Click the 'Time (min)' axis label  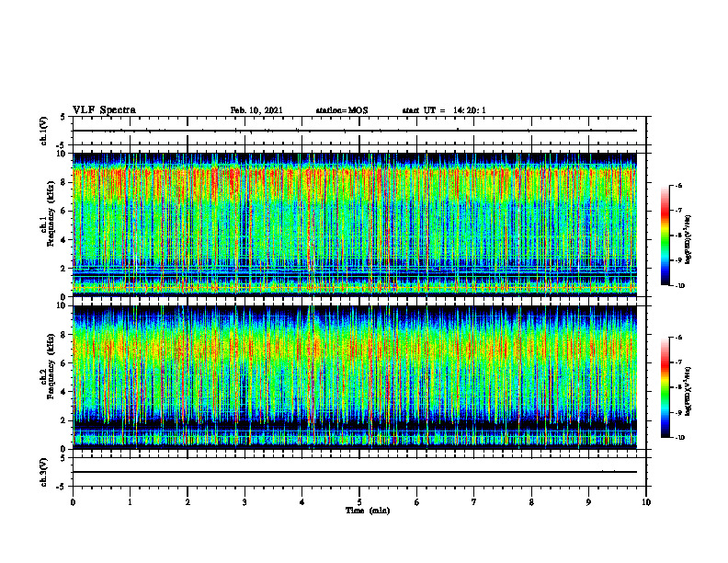[368, 511]
